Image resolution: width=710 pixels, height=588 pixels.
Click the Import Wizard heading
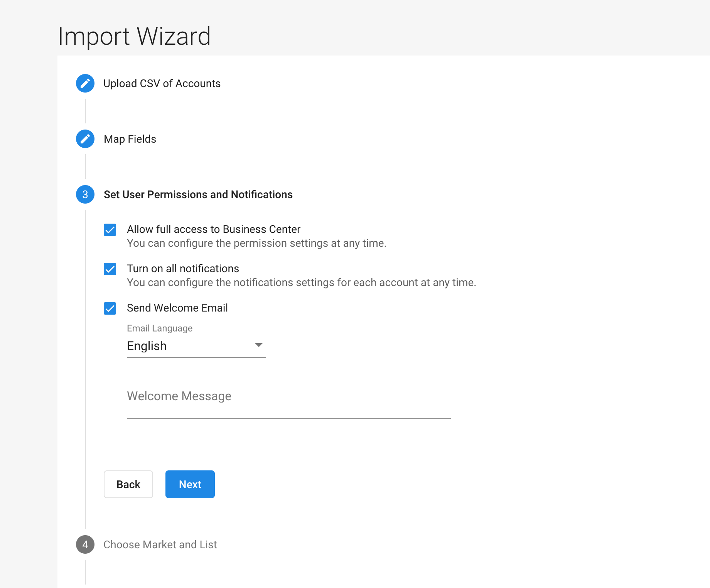[x=134, y=36]
